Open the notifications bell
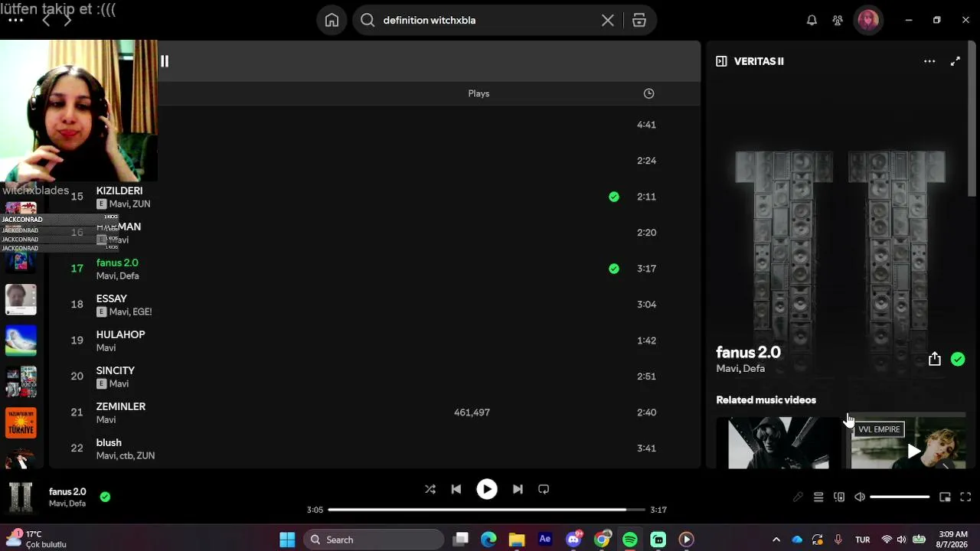 pyautogui.click(x=812, y=21)
